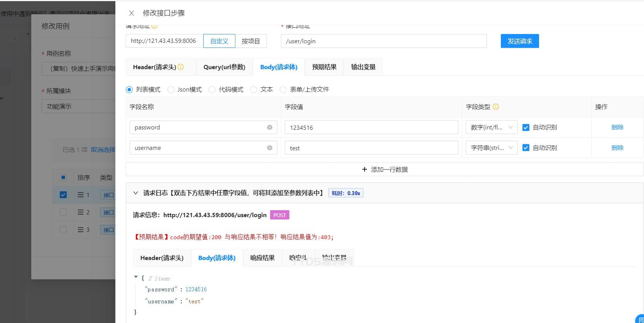The image size is (644, 323).
Task: Collapse the JSON tree with the triangle toggle
Action: (136, 277)
